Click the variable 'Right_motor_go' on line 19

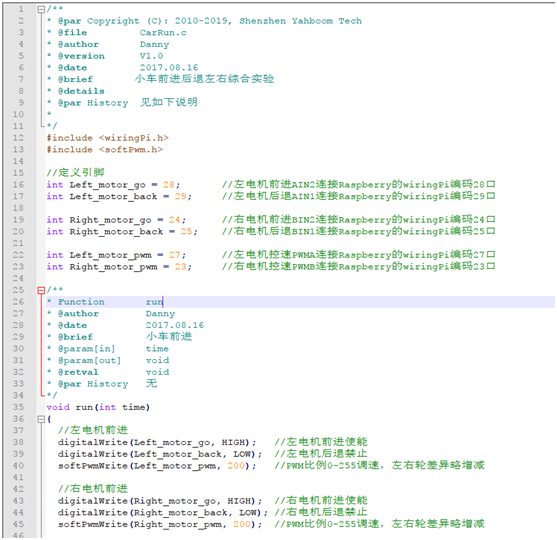click(110, 220)
